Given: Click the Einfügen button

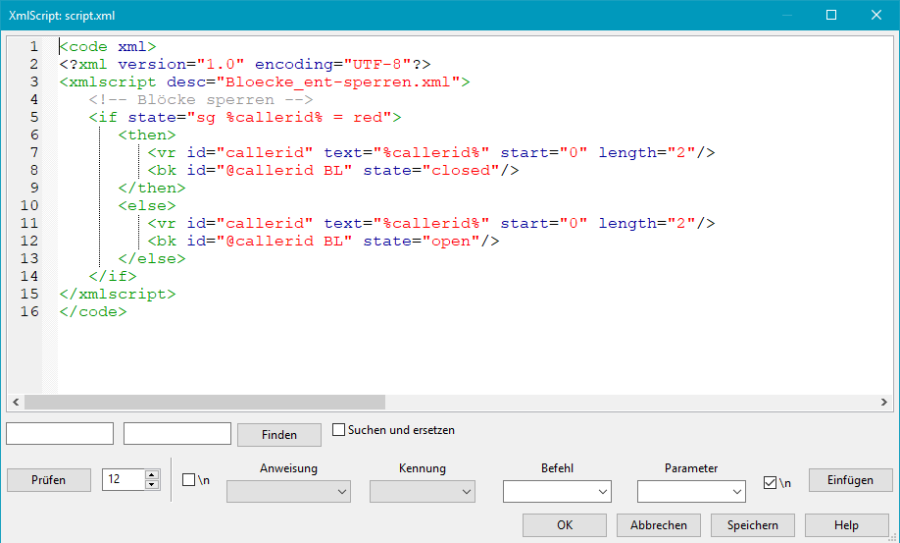Looking at the screenshot, I should tap(849, 480).
